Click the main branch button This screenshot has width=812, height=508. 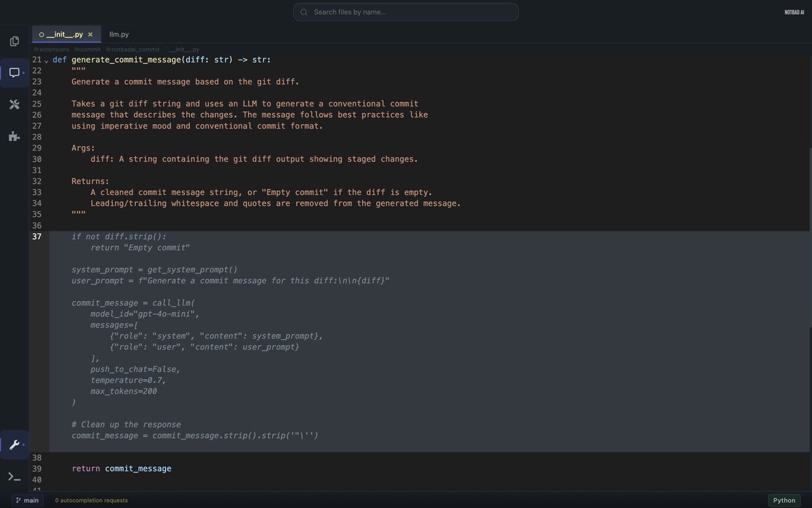27,501
